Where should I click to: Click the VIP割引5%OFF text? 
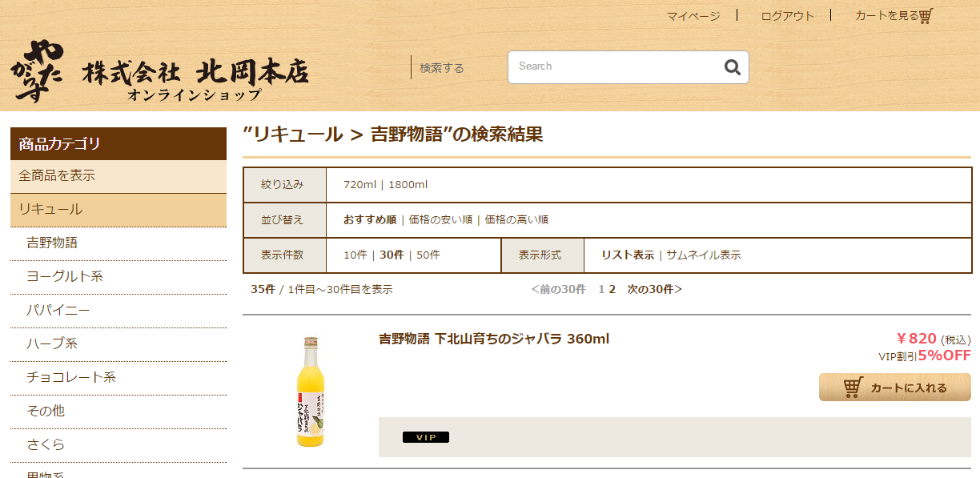click(925, 355)
